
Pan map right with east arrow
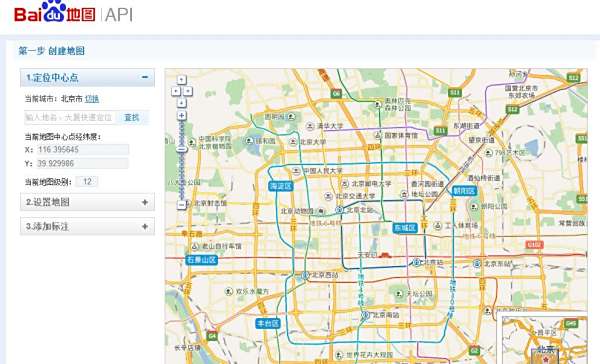pos(188,91)
